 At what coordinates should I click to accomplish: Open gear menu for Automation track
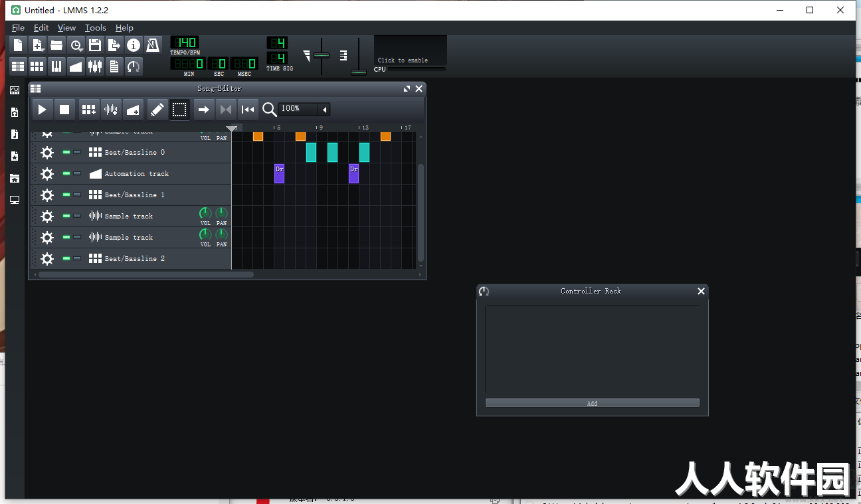[x=47, y=173]
